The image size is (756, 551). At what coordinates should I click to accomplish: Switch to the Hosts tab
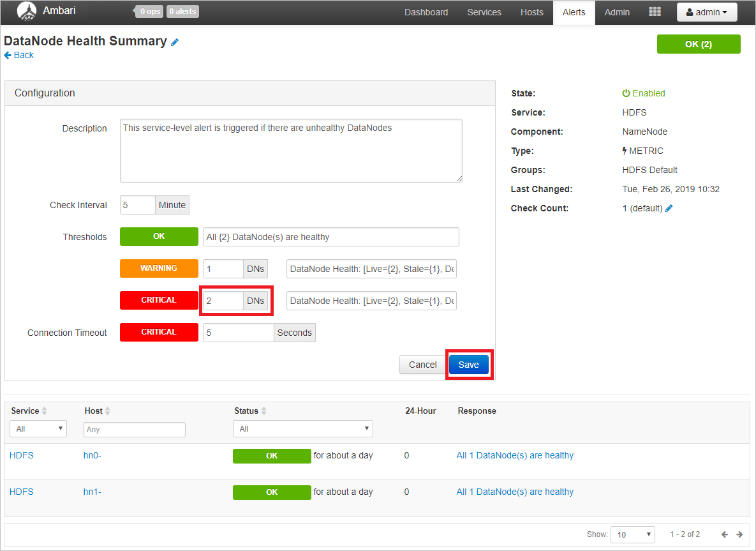(531, 11)
